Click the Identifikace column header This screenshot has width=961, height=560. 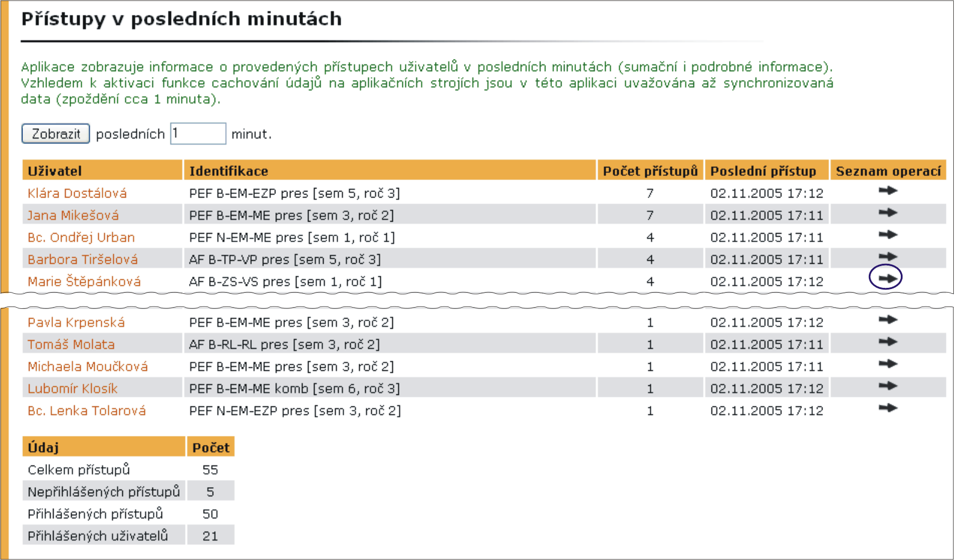coord(390,171)
